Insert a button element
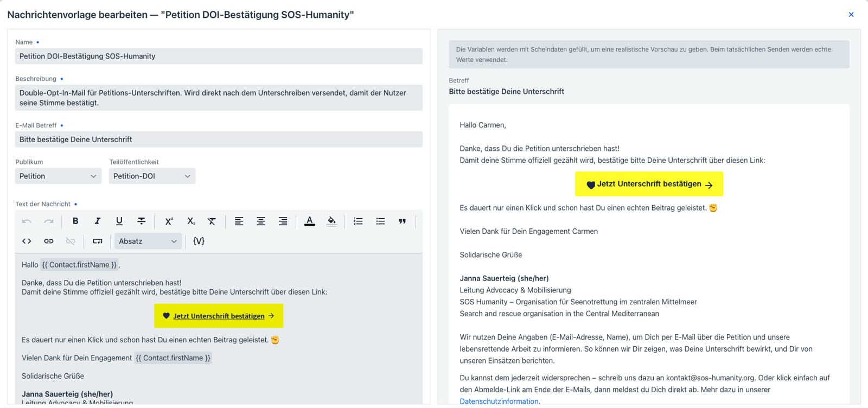Screen dimensions: 868x408 point(98,241)
